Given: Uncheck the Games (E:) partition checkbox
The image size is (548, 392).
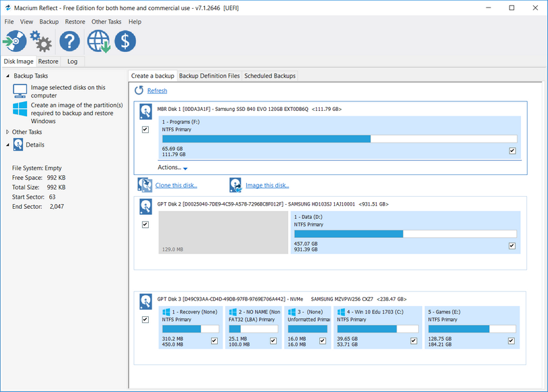Looking at the screenshot, I should pos(511,341).
